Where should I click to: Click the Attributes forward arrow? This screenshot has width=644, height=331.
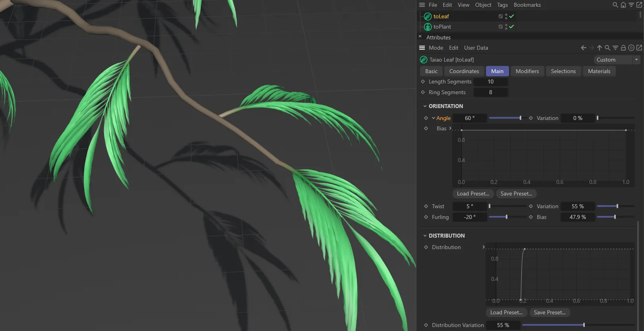point(592,48)
